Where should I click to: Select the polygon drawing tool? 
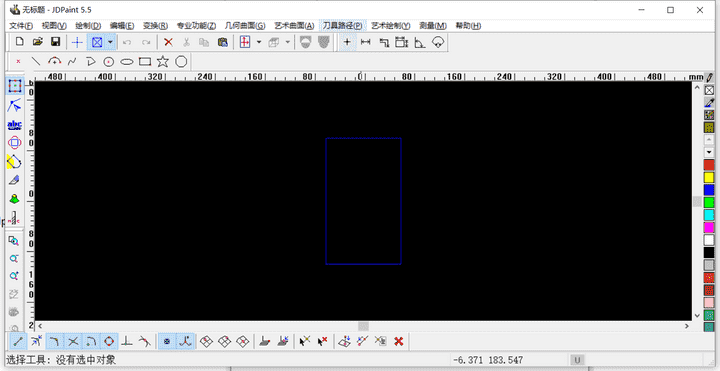click(181, 62)
